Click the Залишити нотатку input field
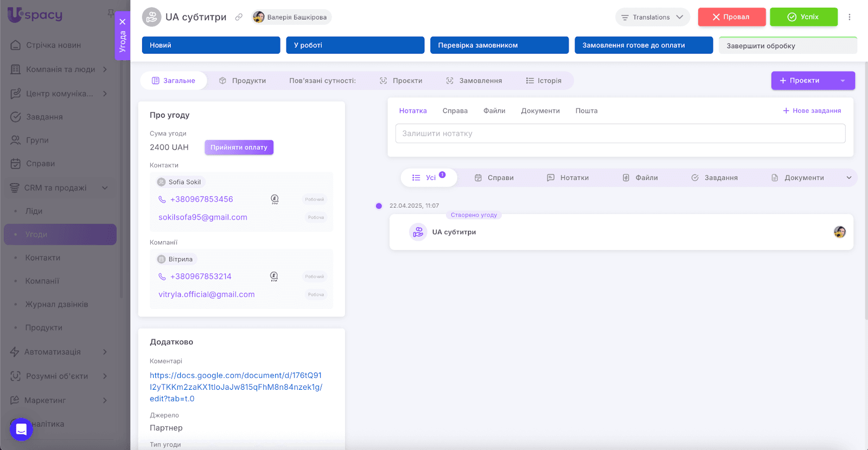868x450 pixels. pos(620,134)
